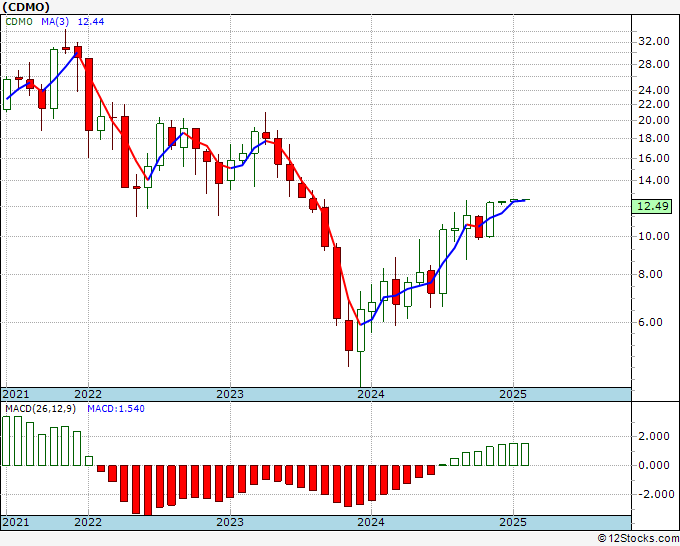Image resolution: width=680 pixels, height=546 pixels.
Task: Click the tall red candle starting 2022
Action: click(88, 94)
